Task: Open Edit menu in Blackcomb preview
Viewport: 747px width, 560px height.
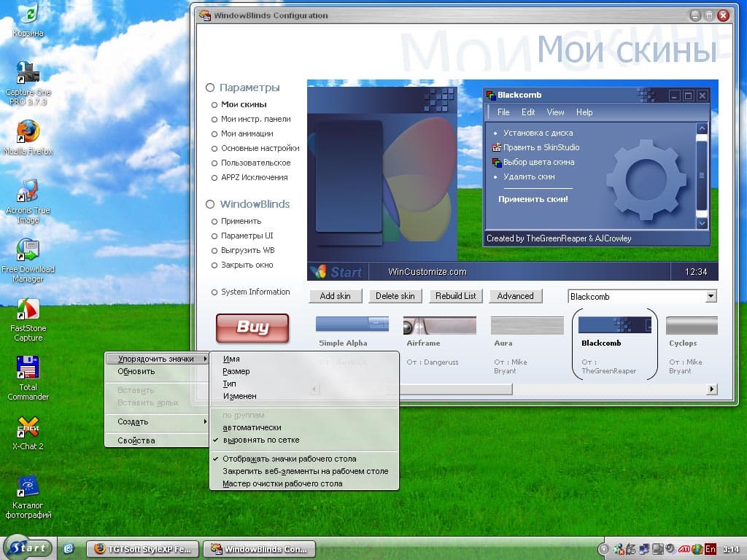Action: click(528, 112)
